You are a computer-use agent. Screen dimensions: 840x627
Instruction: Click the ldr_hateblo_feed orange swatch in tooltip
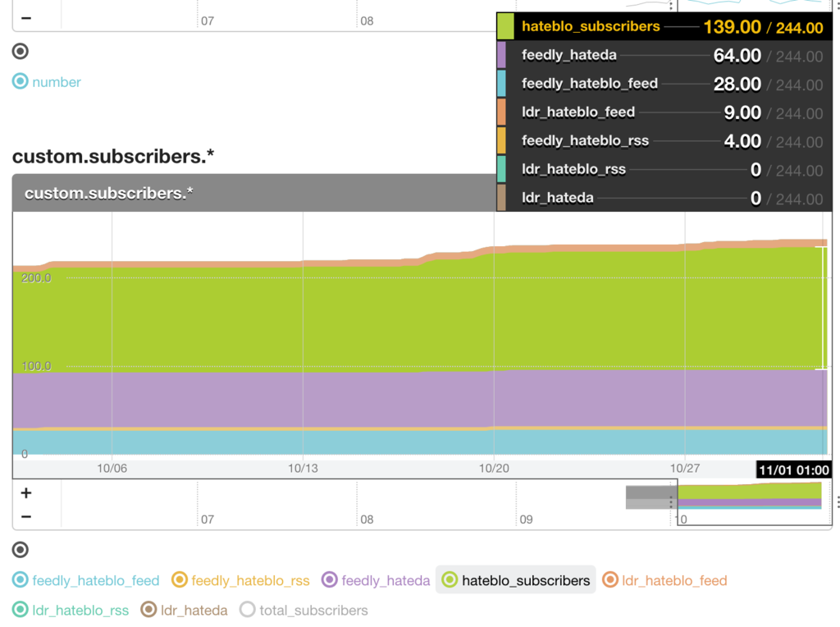(x=501, y=112)
